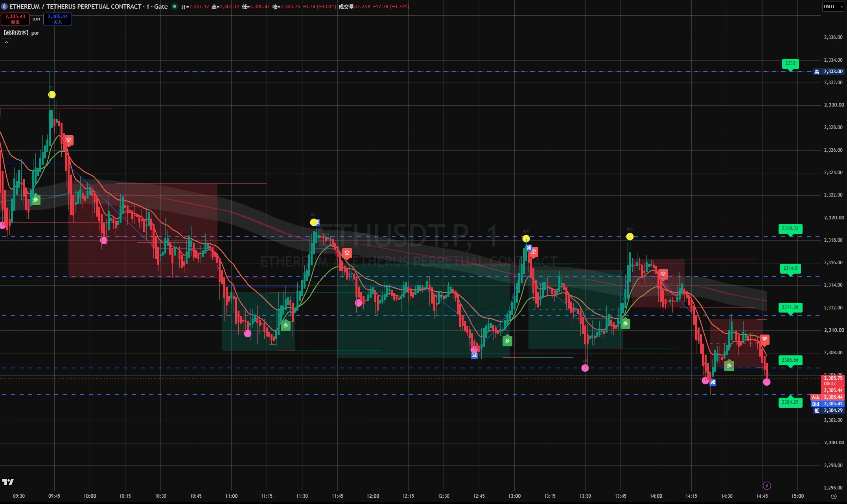Click the TradingView logo icon
The image size is (847, 504).
click(x=8, y=482)
